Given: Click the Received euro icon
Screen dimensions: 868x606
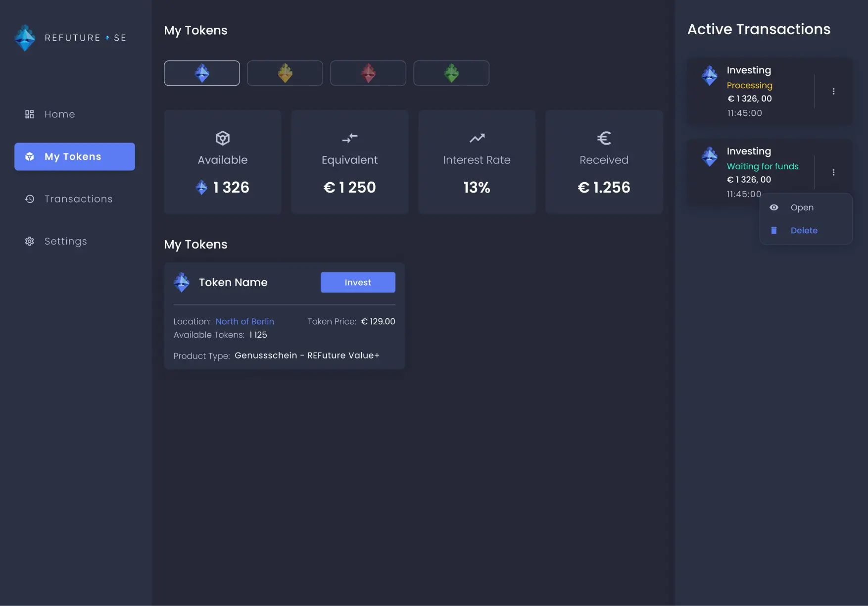Looking at the screenshot, I should coord(604,138).
